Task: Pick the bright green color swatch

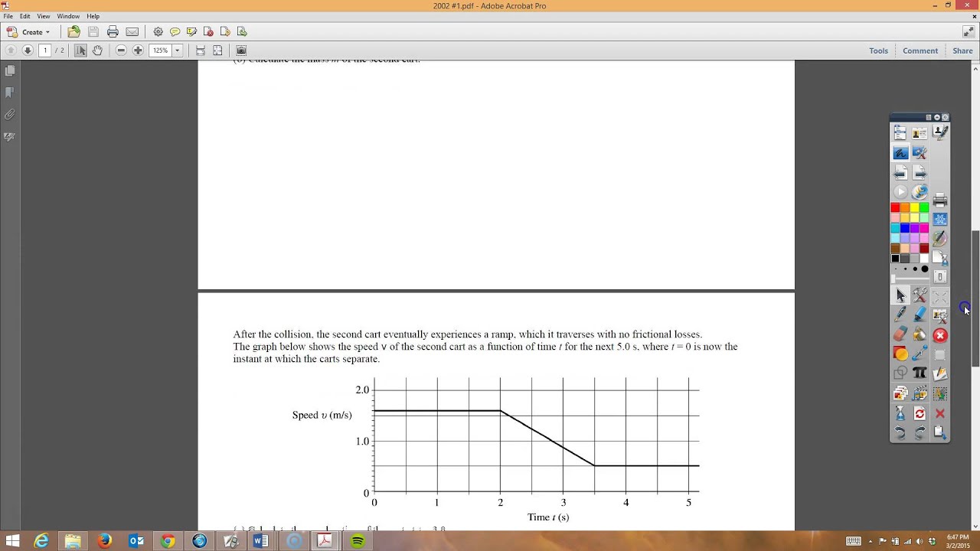Action: point(924,207)
